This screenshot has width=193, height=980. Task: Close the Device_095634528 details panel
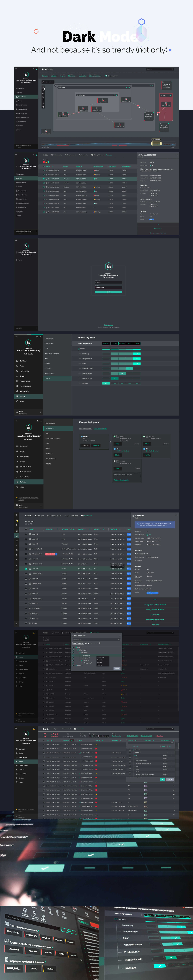click(177, 154)
